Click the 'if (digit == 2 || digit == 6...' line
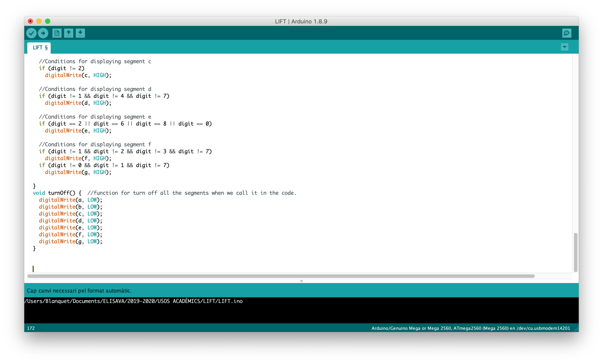 click(x=125, y=124)
